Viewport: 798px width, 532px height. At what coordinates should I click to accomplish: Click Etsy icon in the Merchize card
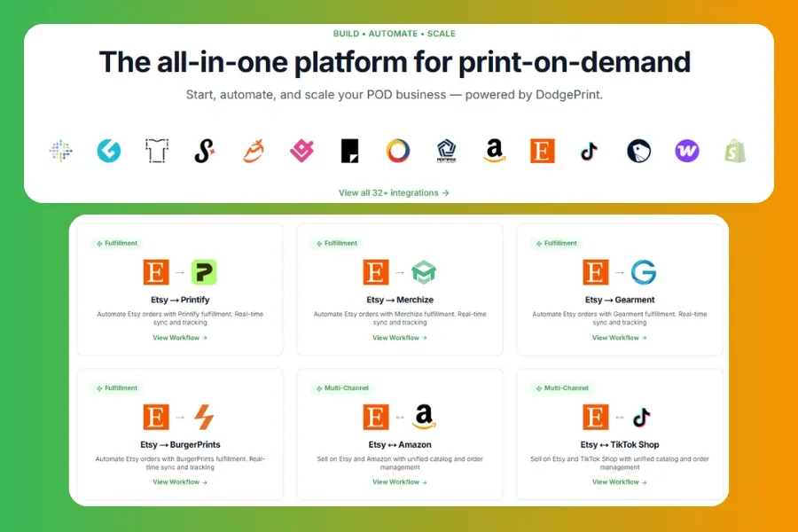tap(376, 272)
